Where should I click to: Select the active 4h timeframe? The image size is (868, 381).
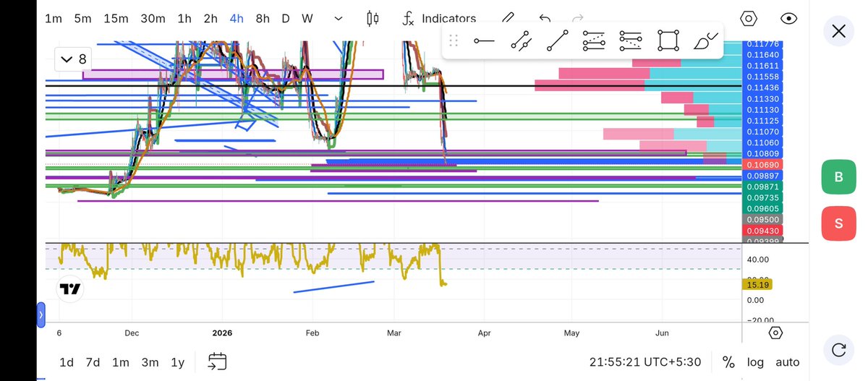pos(237,19)
